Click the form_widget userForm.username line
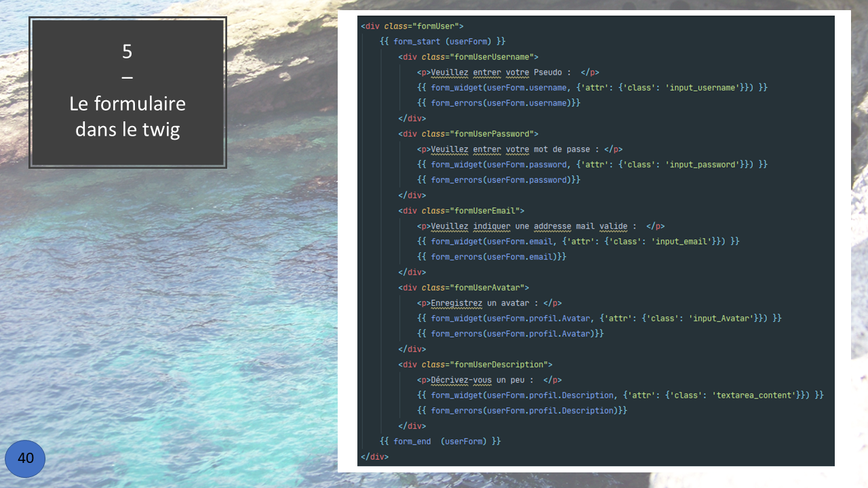The width and height of the screenshot is (868, 488). [x=591, y=88]
